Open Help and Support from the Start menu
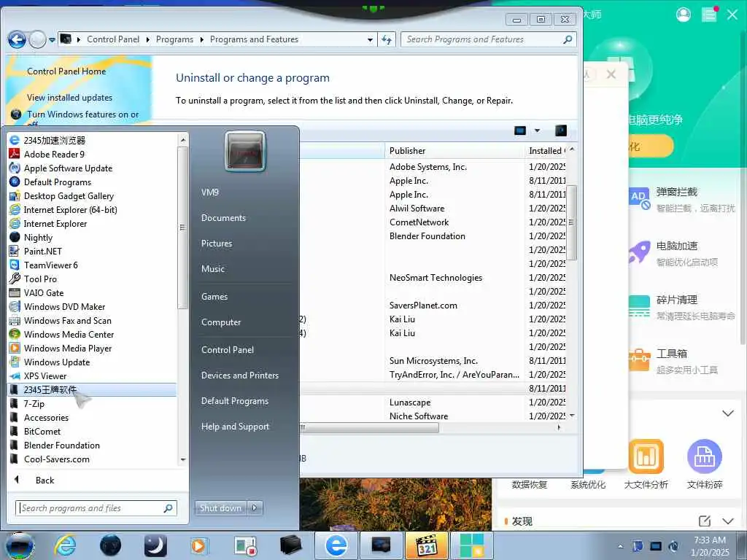This screenshot has width=747, height=560. 235,427
